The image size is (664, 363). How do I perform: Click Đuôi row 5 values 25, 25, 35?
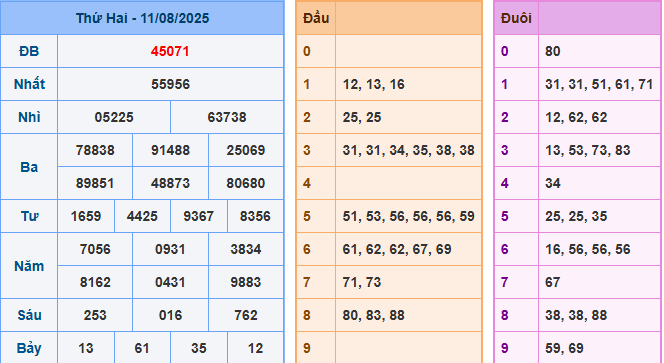tap(576, 216)
